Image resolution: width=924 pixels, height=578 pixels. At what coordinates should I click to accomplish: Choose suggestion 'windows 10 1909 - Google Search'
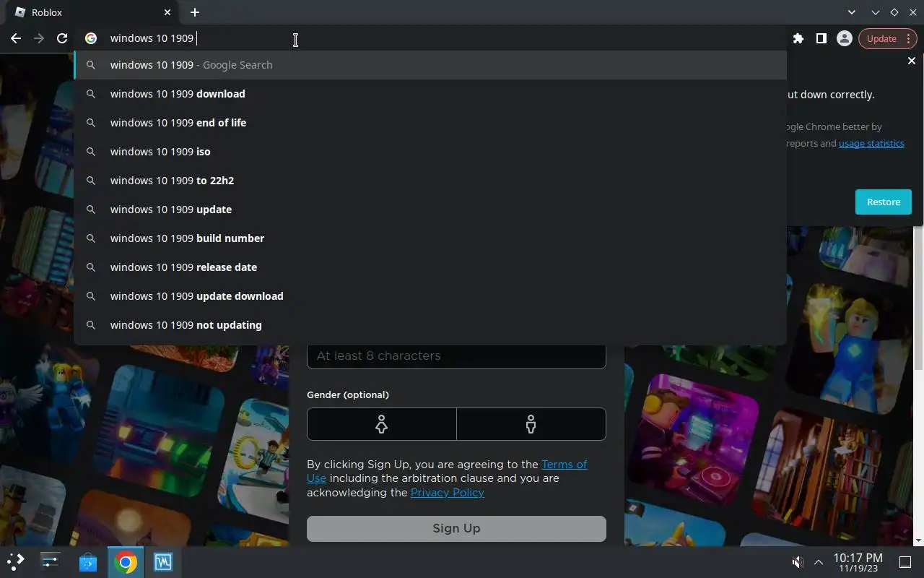[x=430, y=65]
